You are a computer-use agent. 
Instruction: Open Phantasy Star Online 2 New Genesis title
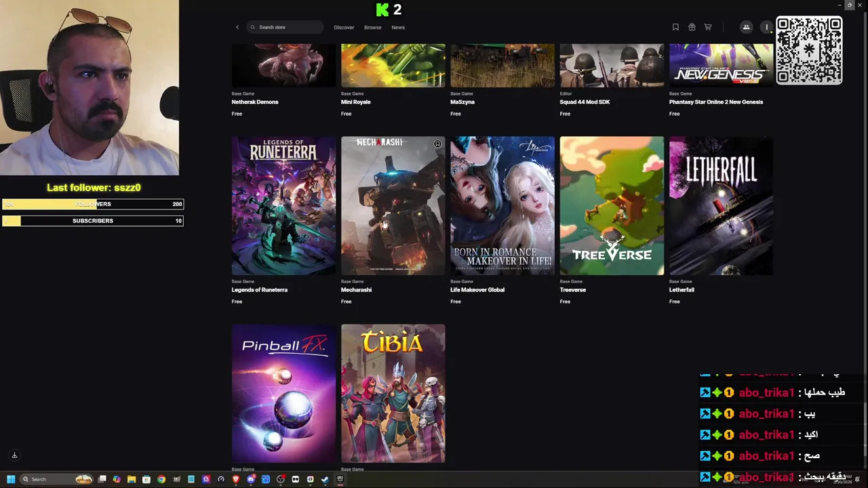pyautogui.click(x=716, y=102)
